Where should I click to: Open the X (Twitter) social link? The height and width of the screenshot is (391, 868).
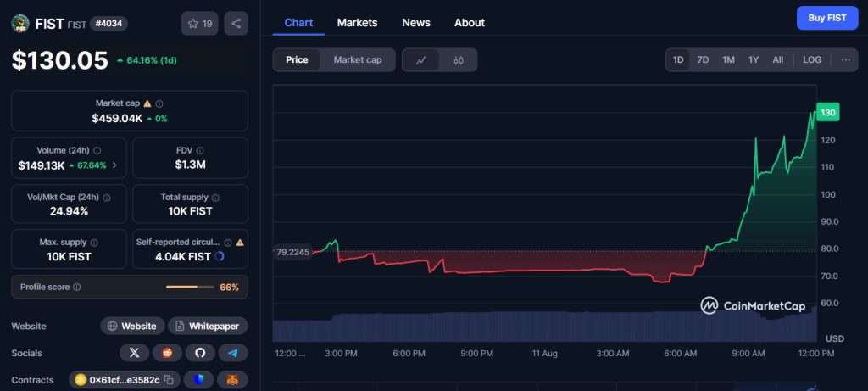click(134, 353)
